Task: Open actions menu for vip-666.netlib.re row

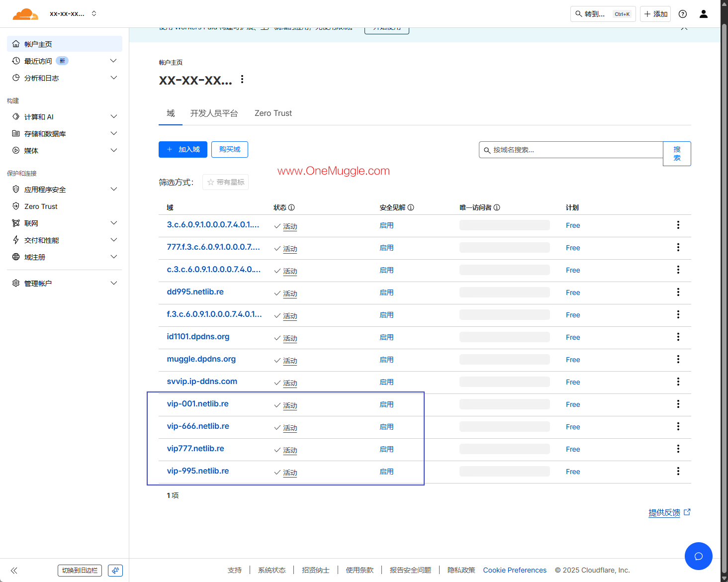Action: point(678,426)
